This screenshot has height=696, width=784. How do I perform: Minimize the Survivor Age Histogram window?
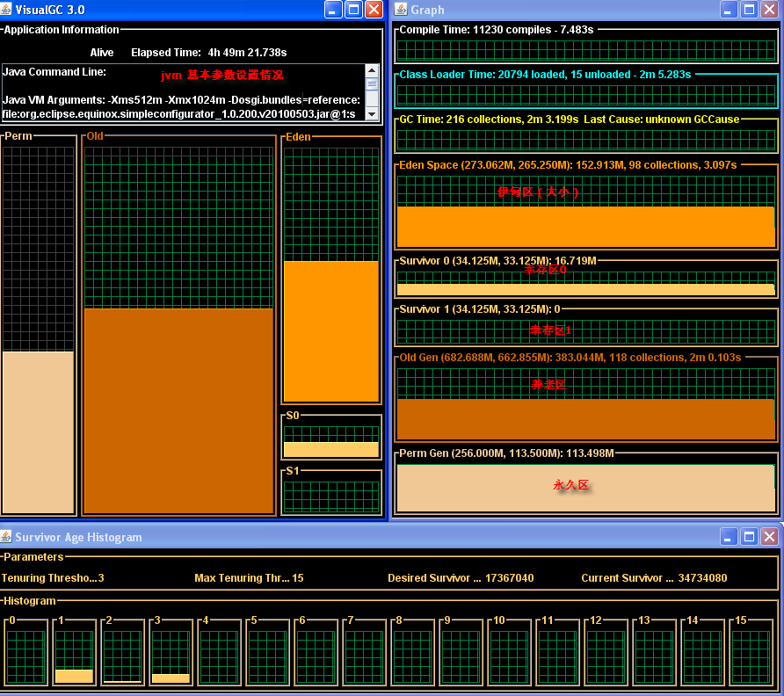[x=729, y=536]
